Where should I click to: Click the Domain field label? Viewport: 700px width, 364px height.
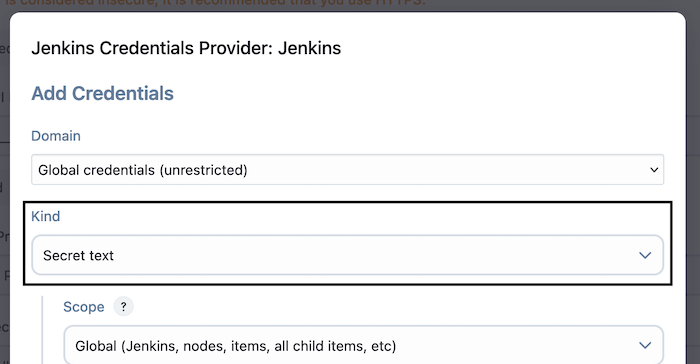(x=56, y=136)
